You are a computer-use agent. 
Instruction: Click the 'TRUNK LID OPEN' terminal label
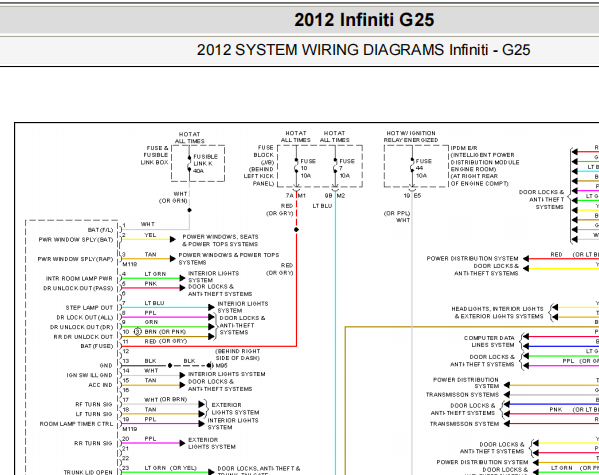(88, 472)
